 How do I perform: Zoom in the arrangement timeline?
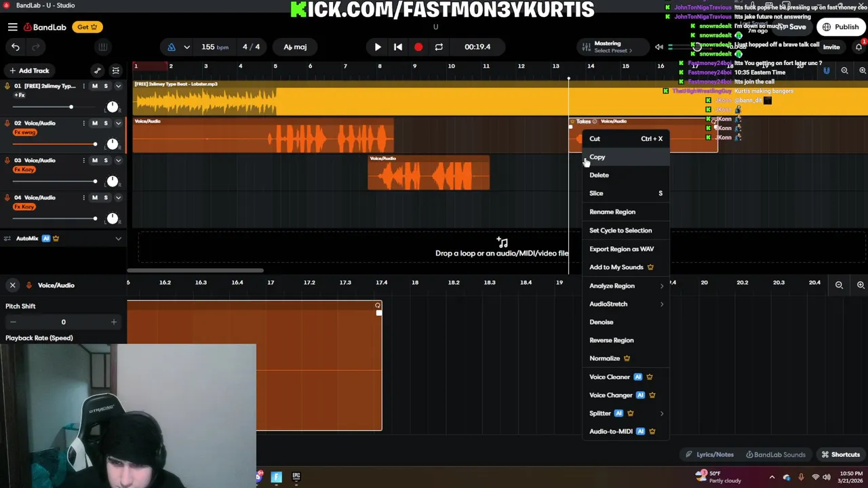862,70
